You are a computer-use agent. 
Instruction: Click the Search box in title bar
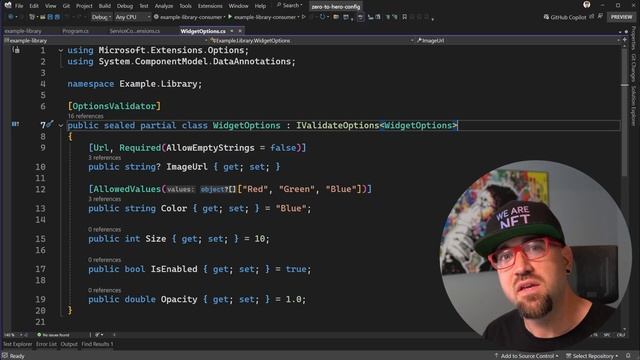290,6
